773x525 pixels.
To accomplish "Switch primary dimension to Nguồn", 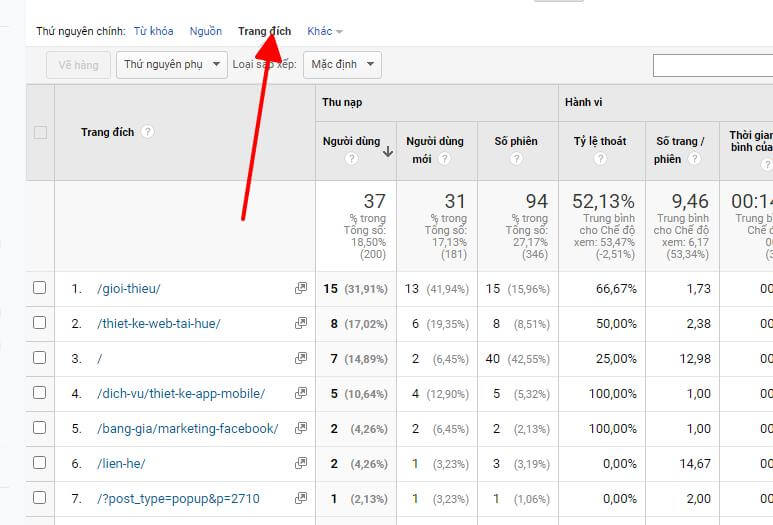I will point(206,32).
